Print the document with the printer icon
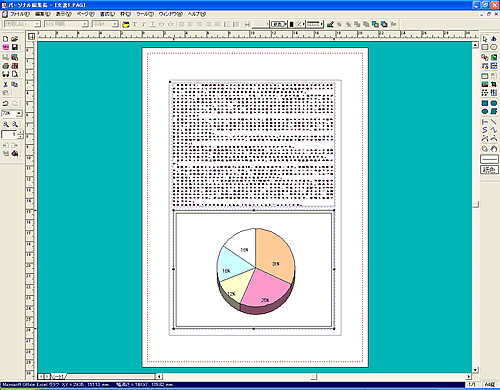 [6, 66]
